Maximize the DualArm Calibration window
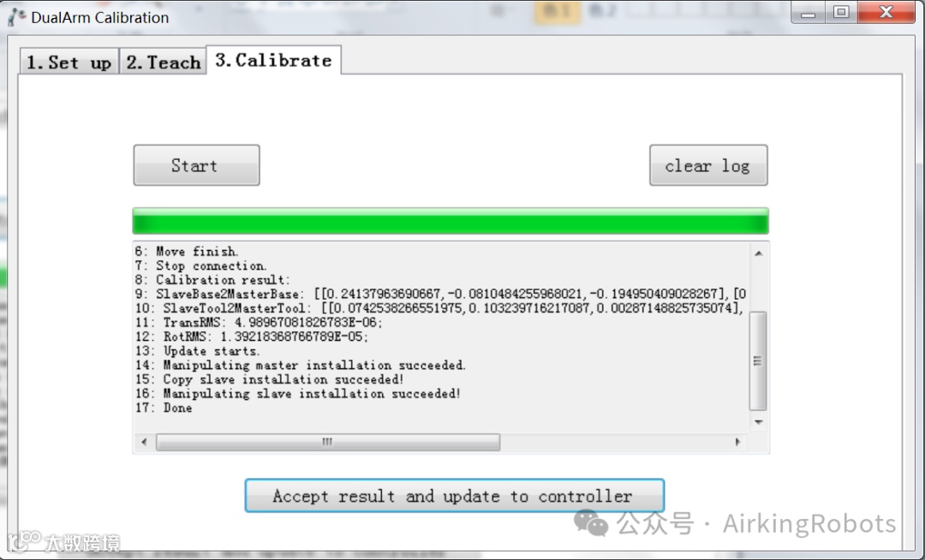 point(841,12)
